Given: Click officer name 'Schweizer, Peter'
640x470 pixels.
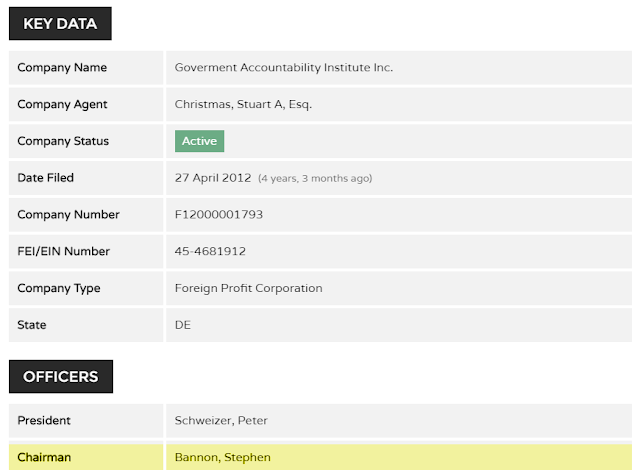Looking at the screenshot, I should (221, 421).
